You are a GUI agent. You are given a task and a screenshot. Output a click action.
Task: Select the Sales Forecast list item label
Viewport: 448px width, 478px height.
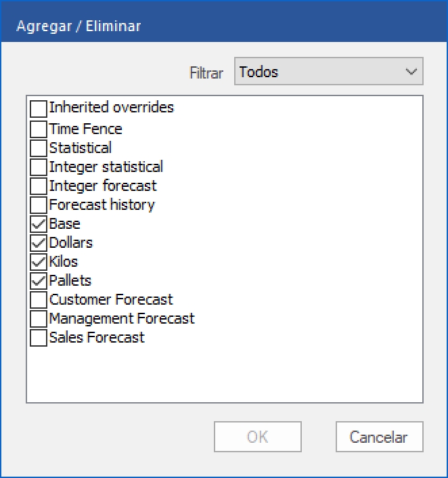(97, 338)
